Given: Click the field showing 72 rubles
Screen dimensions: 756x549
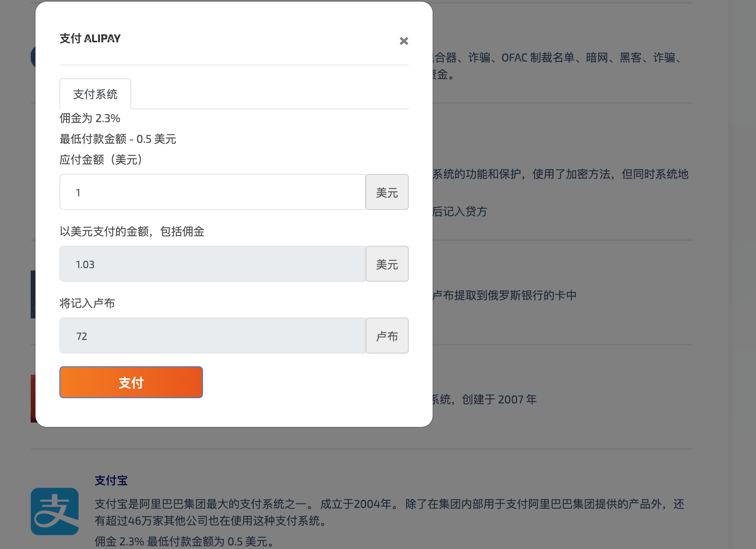Looking at the screenshot, I should (x=212, y=336).
